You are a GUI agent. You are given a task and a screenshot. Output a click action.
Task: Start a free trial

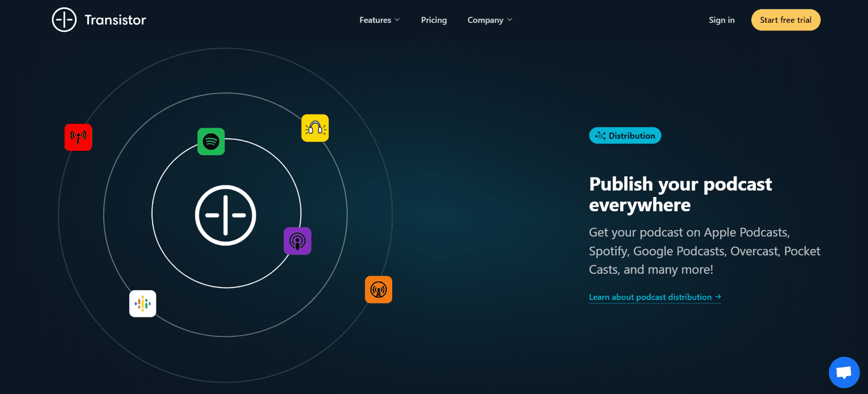786,20
